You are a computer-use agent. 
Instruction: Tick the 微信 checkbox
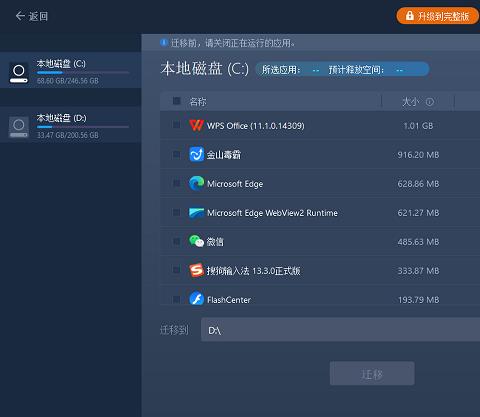176,241
